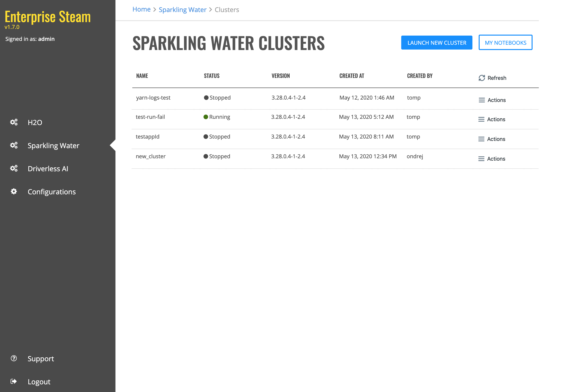The image size is (572, 392).
Task: Select cluster name new_cluster
Action: [151, 156]
